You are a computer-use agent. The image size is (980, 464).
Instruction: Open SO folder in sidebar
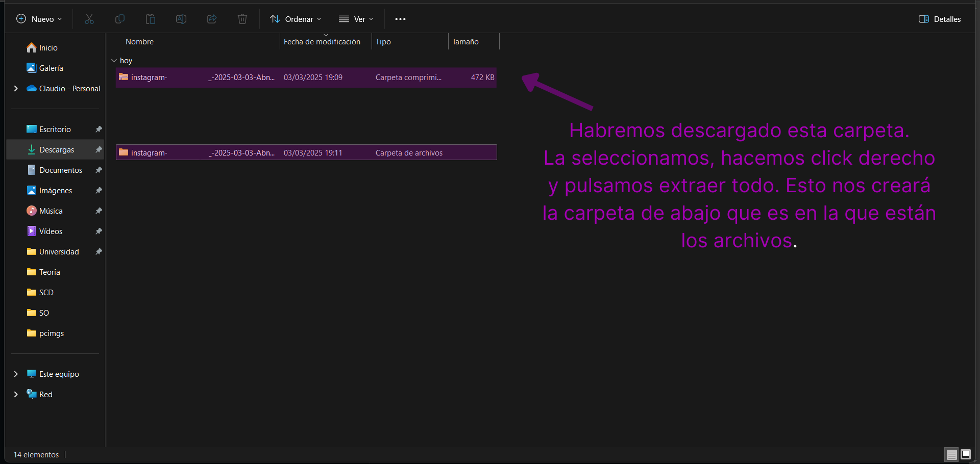click(38, 313)
